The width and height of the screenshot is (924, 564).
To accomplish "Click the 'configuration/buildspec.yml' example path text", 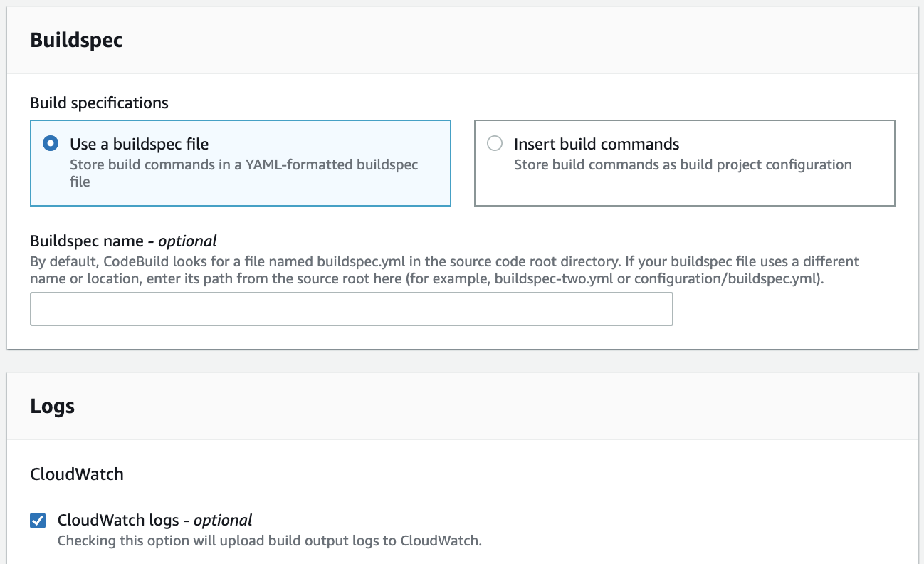I will click(x=725, y=278).
